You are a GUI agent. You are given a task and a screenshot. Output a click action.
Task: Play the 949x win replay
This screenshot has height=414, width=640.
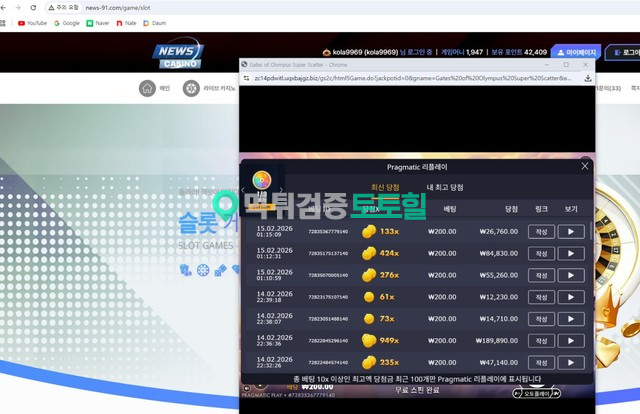click(570, 340)
